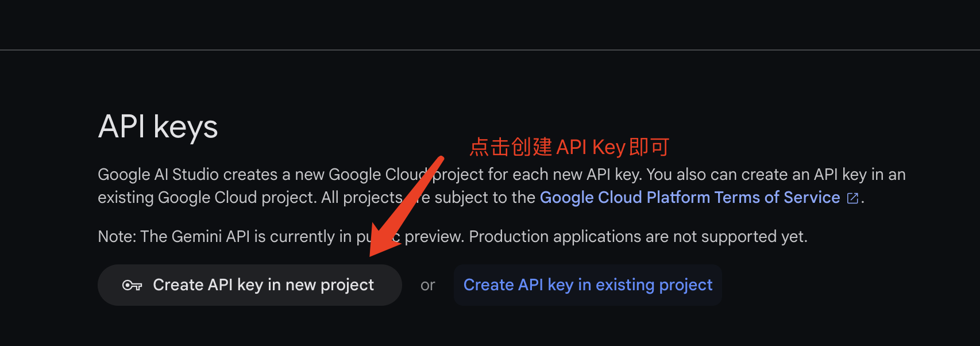Image resolution: width=980 pixels, height=346 pixels.
Task: Click the key icon in the new project button
Action: pyautogui.click(x=132, y=285)
